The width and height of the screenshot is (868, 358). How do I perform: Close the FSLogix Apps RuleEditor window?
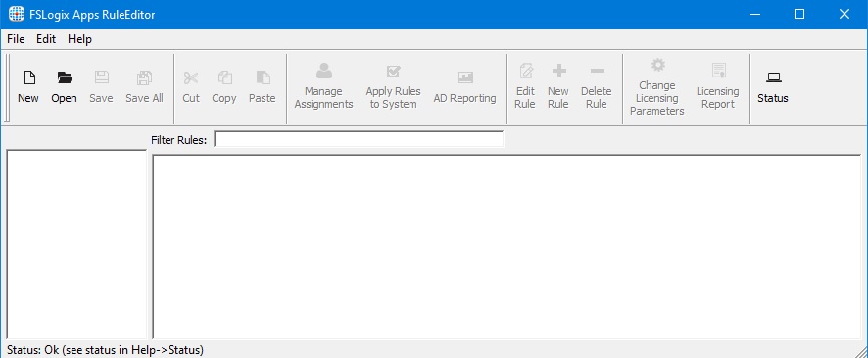tap(844, 15)
